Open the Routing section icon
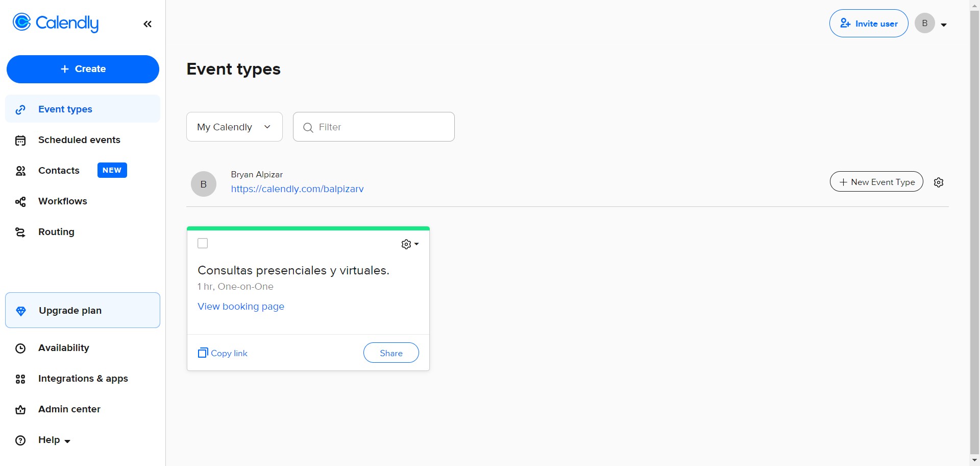 [20, 231]
